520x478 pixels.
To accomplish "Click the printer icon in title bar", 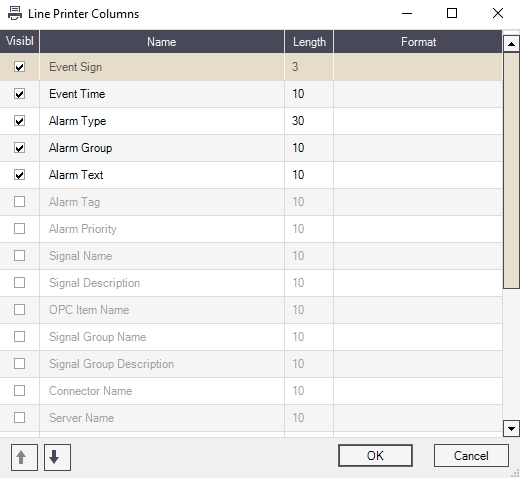I will [x=15, y=13].
